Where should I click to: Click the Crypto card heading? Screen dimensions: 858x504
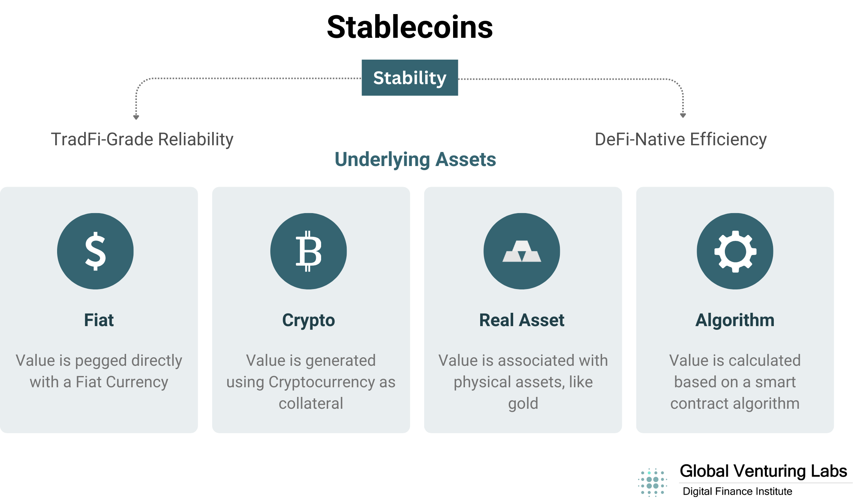[x=308, y=321]
